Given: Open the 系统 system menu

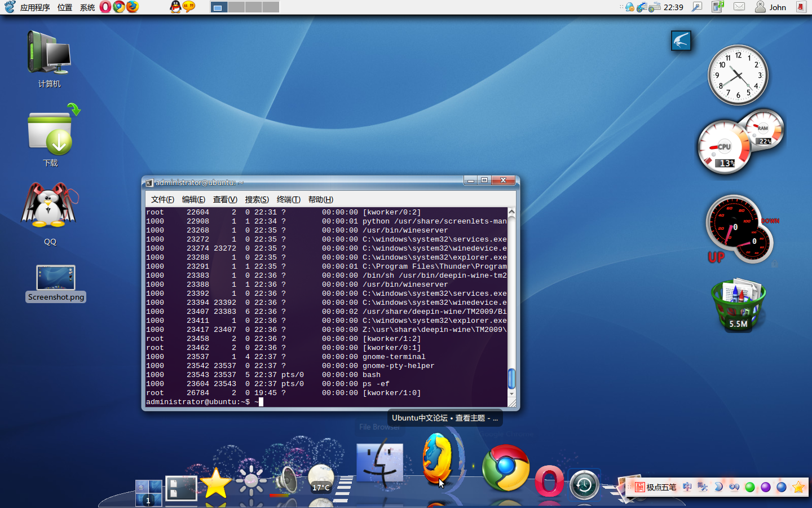Looking at the screenshot, I should pyautogui.click(x=87, y=7).
